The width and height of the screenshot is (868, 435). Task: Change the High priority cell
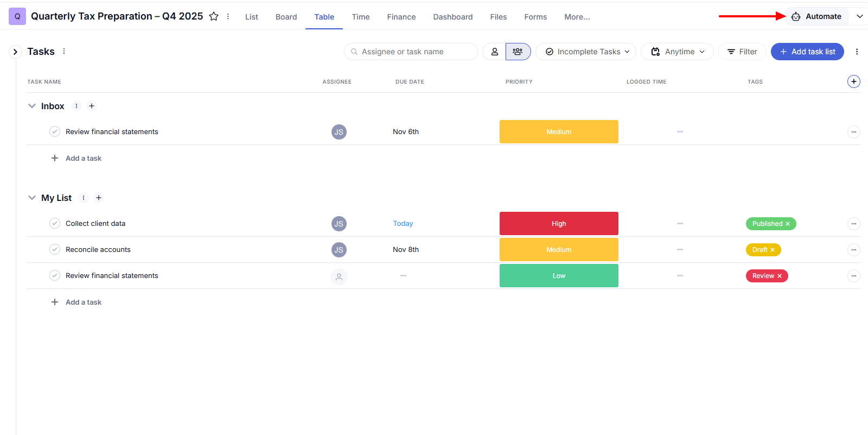[x=559, y=224]
